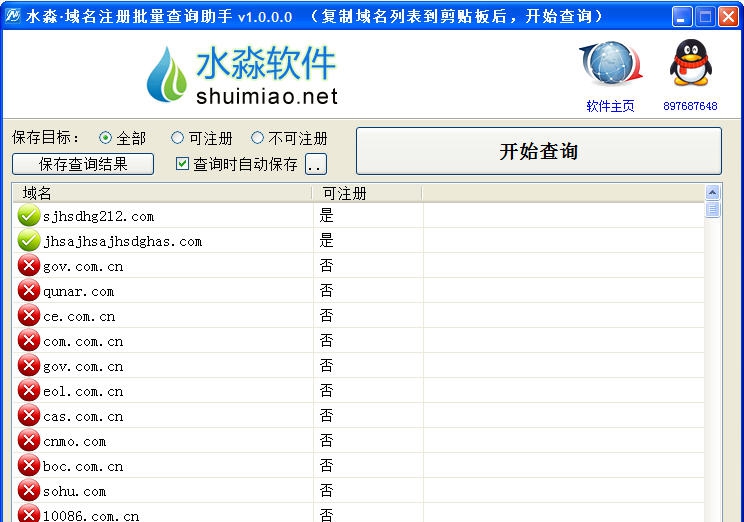Select the cas.com.cn domain row

[359, 416]
